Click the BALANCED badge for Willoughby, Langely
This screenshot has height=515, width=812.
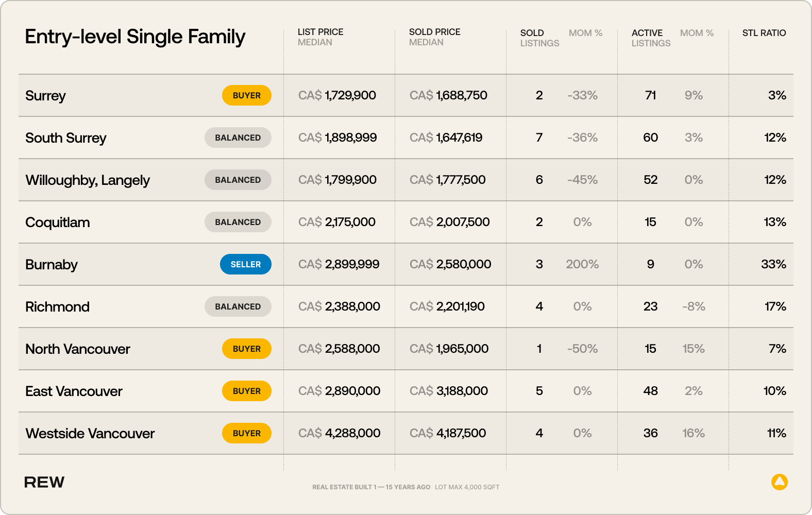coord(238,180)
